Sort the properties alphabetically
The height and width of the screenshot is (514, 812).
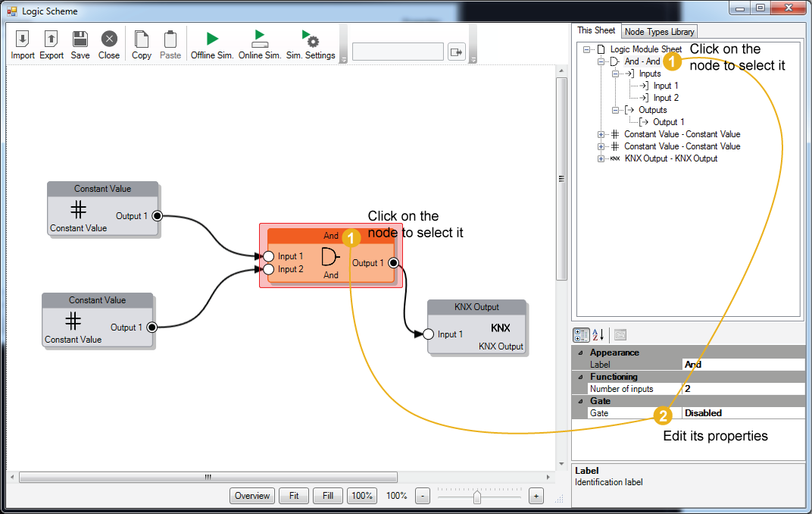pos(598,335)
